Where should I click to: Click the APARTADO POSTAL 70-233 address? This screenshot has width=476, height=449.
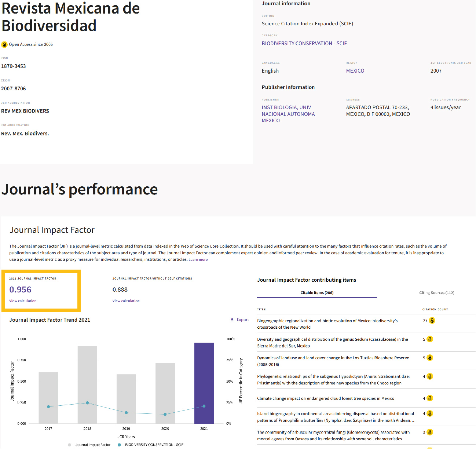[x=378, y=111]
